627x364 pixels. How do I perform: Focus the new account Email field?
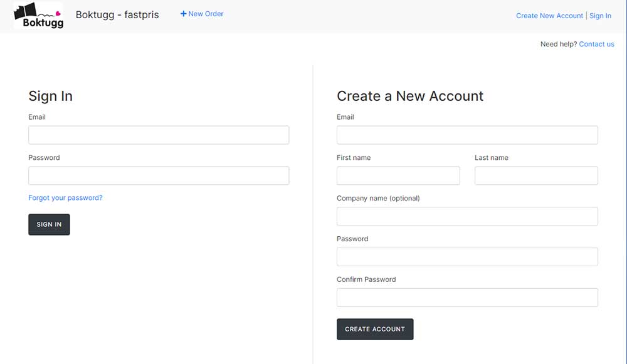pos(467,135)
